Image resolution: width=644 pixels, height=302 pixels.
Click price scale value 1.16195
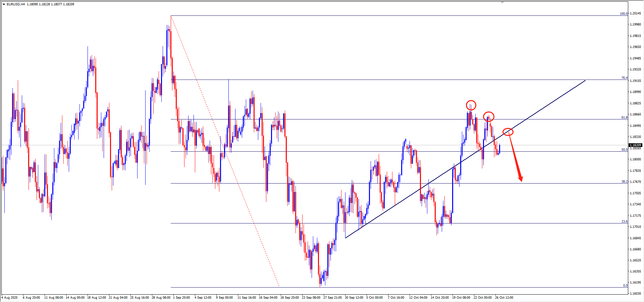(x=636, y=283)
